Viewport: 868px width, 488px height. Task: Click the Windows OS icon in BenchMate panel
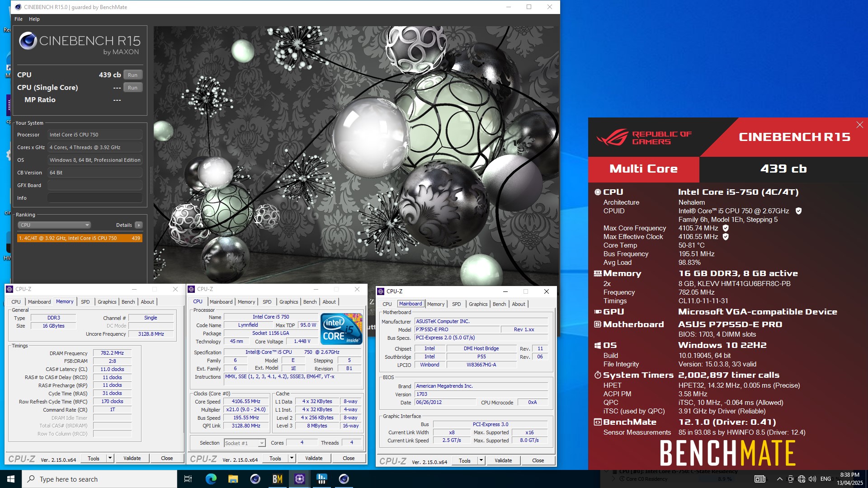click(598, 345)
